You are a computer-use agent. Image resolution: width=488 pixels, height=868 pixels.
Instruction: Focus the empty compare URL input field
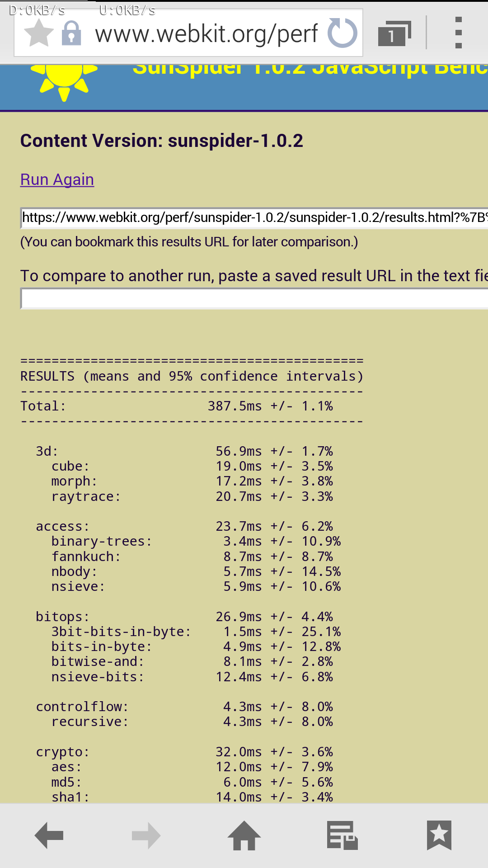pos(254,299)
